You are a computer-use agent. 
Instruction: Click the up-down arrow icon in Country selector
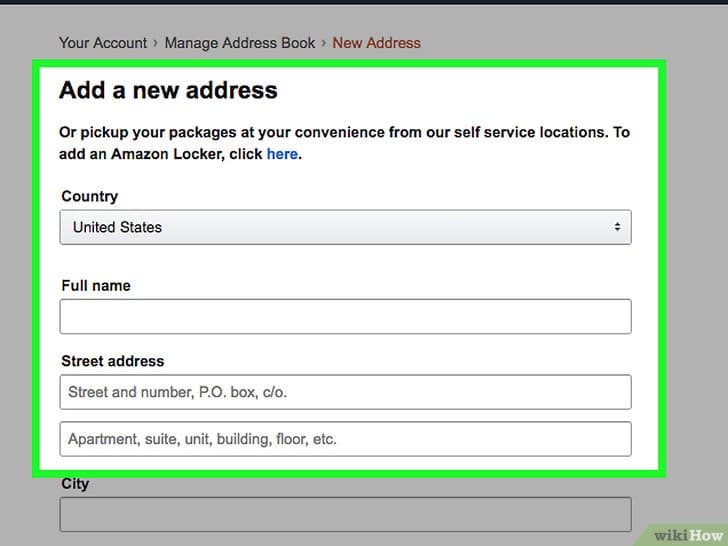[617, 227]
